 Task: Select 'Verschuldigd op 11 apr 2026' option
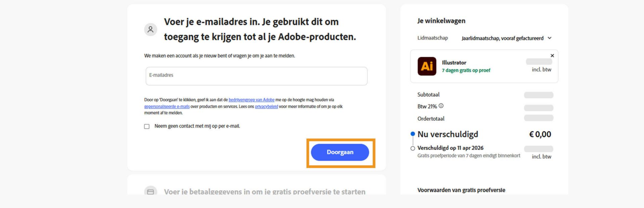pyautogui.click(x=412, y=148)
